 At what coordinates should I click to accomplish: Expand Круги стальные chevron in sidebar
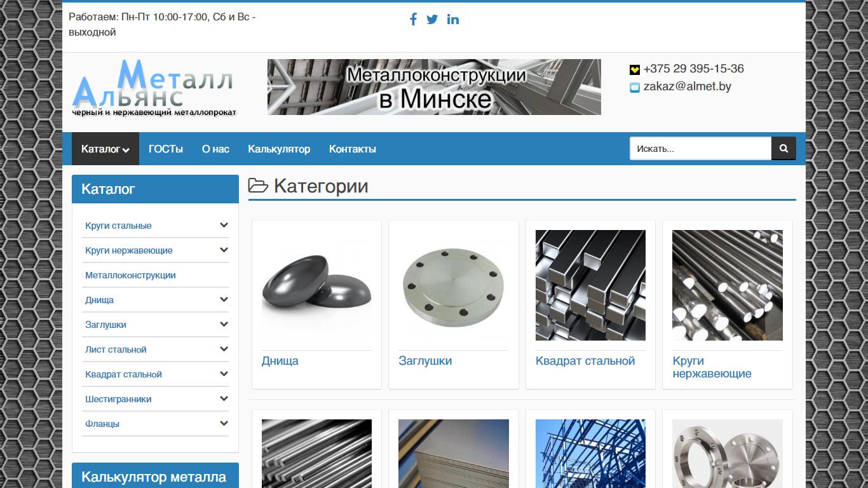224,225
